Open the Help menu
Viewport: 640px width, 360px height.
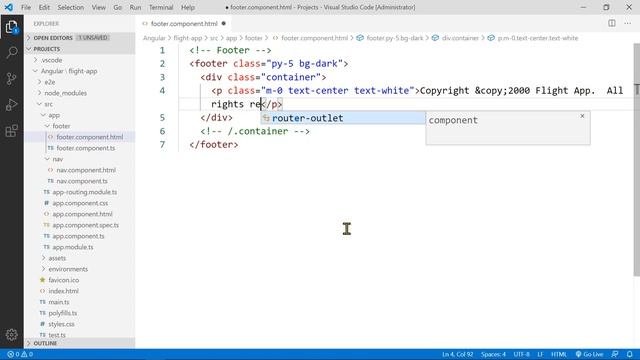point(188,7)
